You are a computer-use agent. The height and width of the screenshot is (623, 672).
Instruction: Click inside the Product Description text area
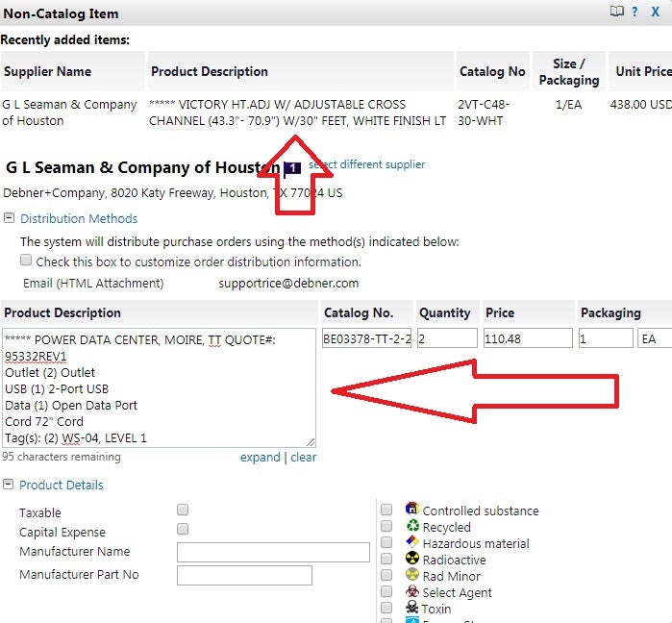tap(159, 388)
